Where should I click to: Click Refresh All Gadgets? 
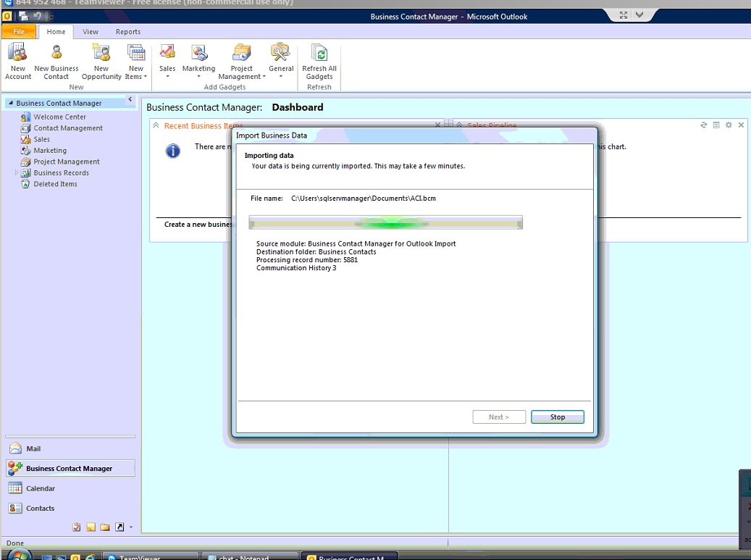(319, 61)
